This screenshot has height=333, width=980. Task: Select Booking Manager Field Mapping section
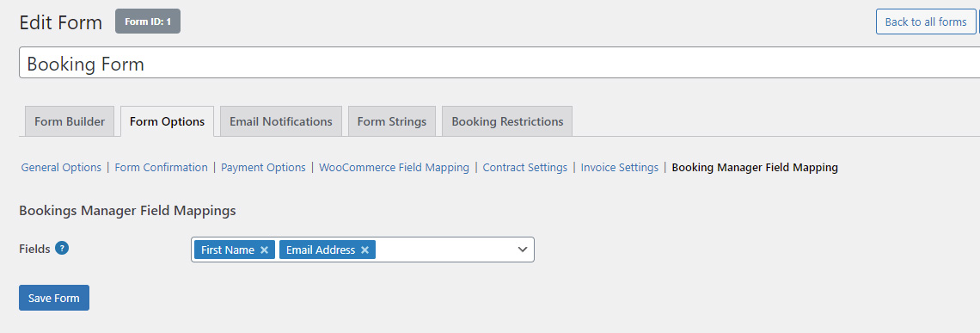pyautogui.click(x=755, y=167)
